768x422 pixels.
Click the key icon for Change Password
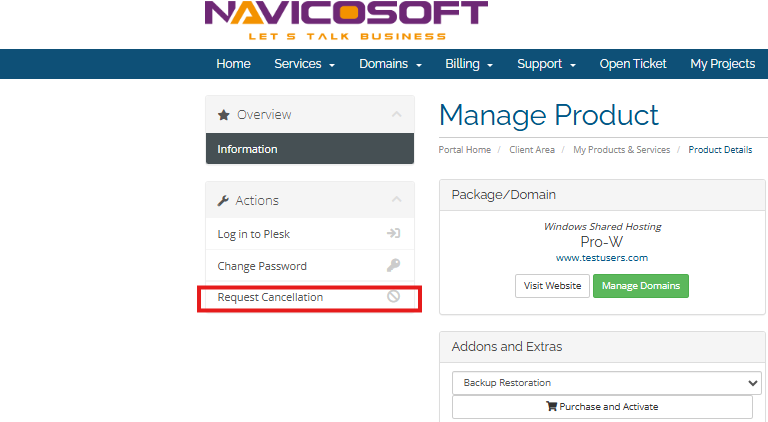click(394, 266)
